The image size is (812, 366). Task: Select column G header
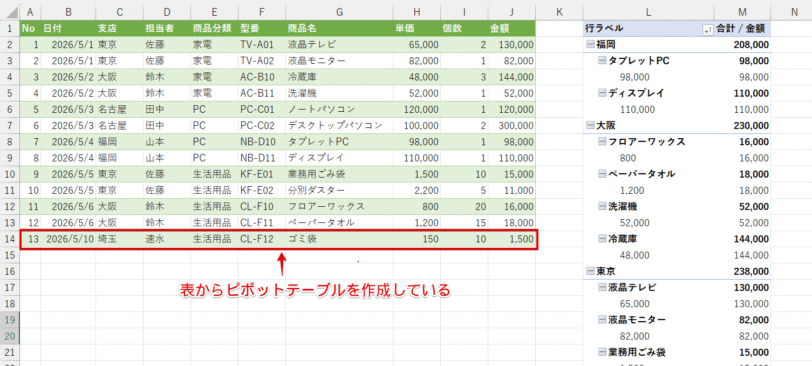tap(339, 12)
